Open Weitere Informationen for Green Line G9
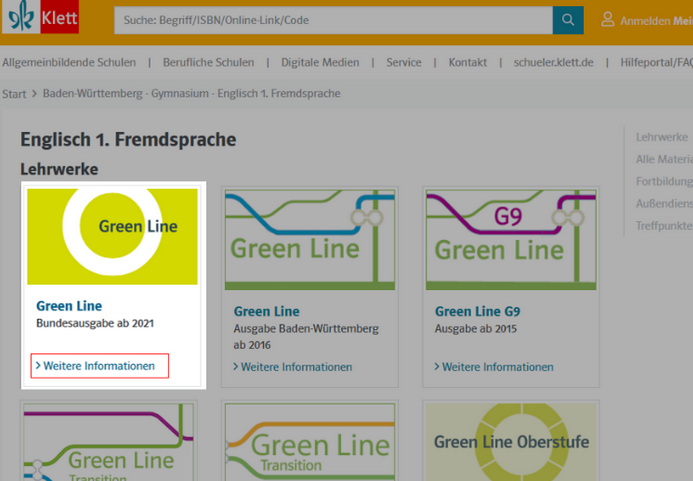The height and width of the screenshot is (481, 693). coord(497,367)
